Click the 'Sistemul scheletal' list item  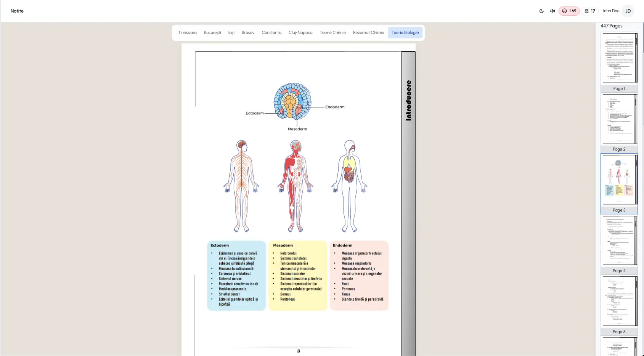(293, 258)
